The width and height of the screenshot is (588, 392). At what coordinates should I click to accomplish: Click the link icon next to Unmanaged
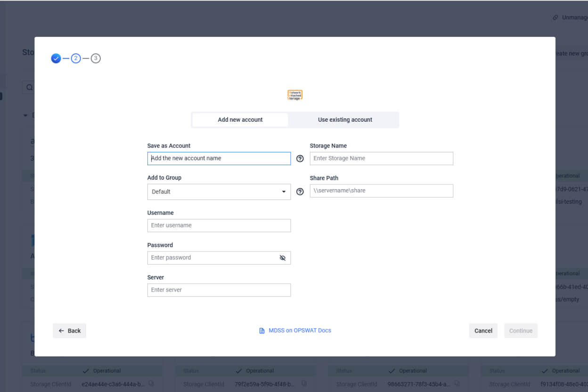pos(555,17)
